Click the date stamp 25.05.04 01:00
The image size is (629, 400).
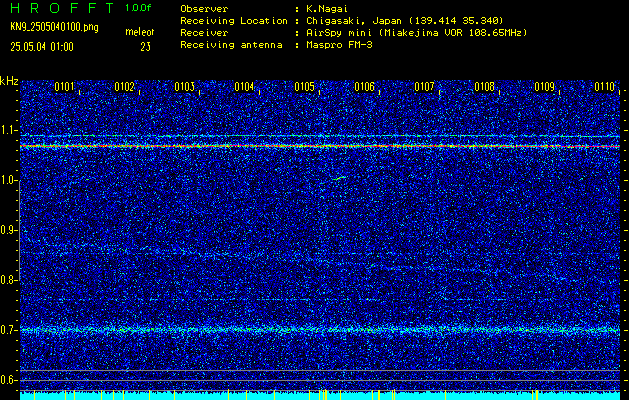tap(42, 47)
